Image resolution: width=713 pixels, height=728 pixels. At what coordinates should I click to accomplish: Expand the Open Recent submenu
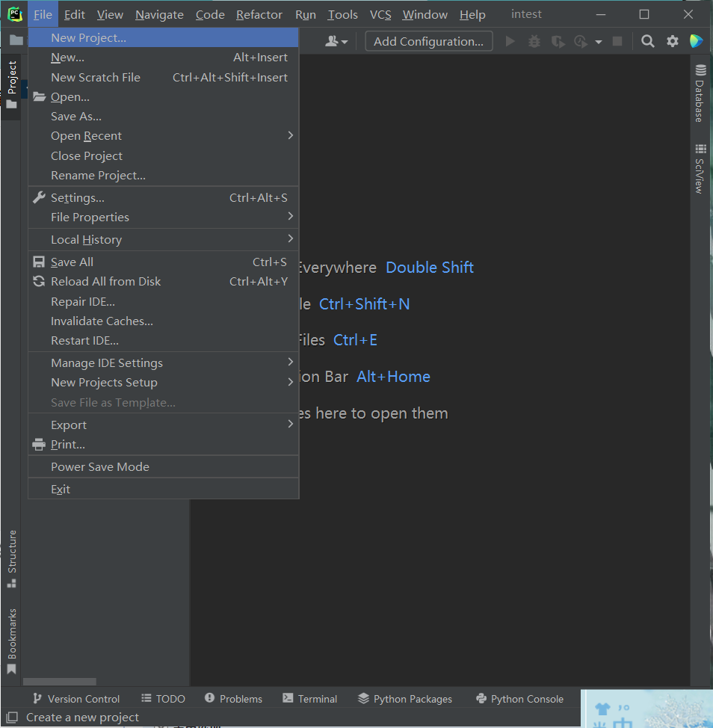coord(163,136)
